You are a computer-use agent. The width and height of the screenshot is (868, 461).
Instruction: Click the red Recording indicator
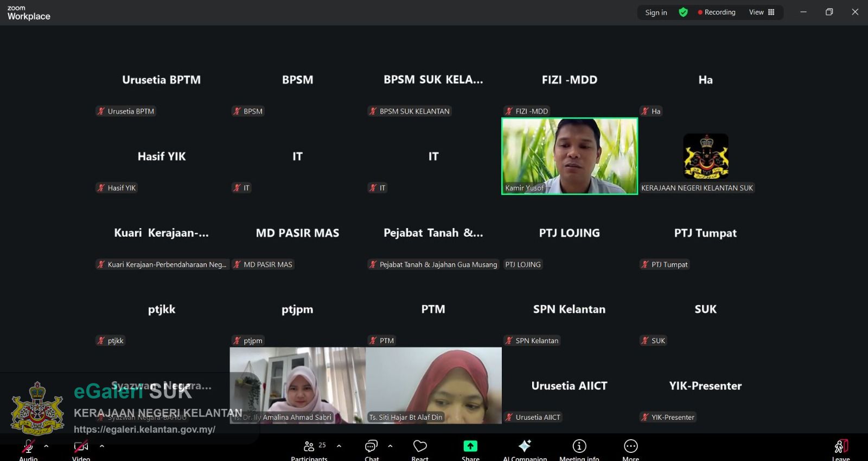coord(717,12)
